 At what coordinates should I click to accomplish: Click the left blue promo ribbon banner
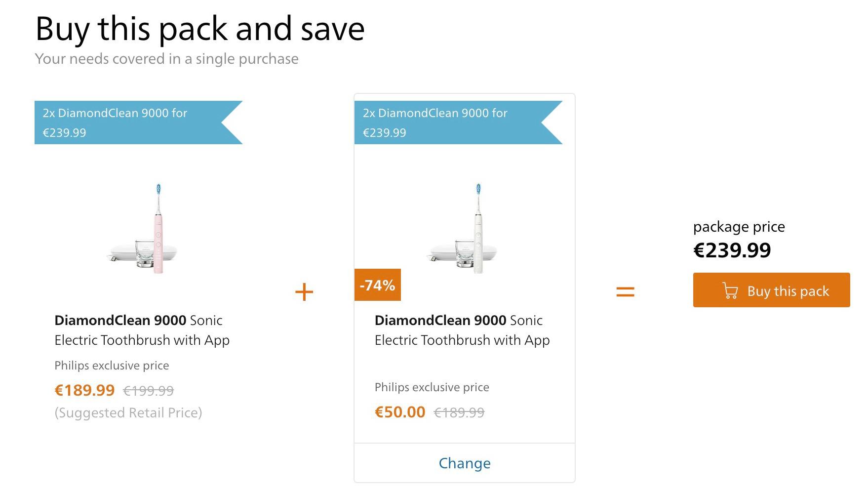(138, 123)
